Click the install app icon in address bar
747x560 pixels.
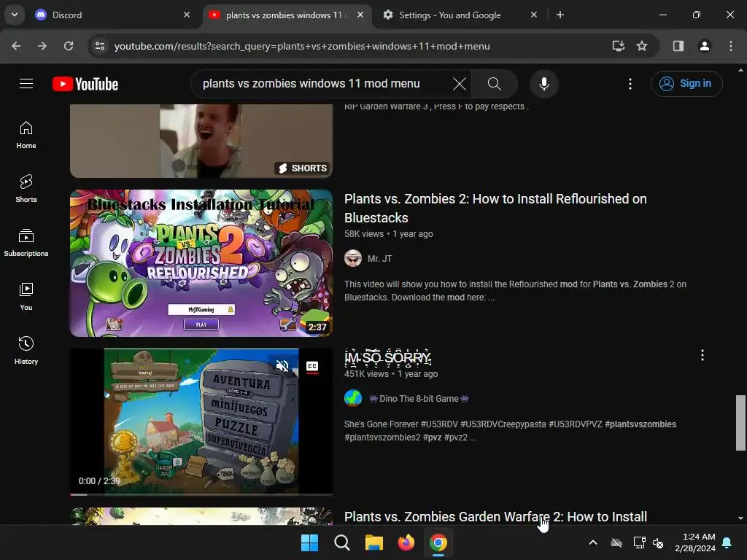click(x=618, y=46)
